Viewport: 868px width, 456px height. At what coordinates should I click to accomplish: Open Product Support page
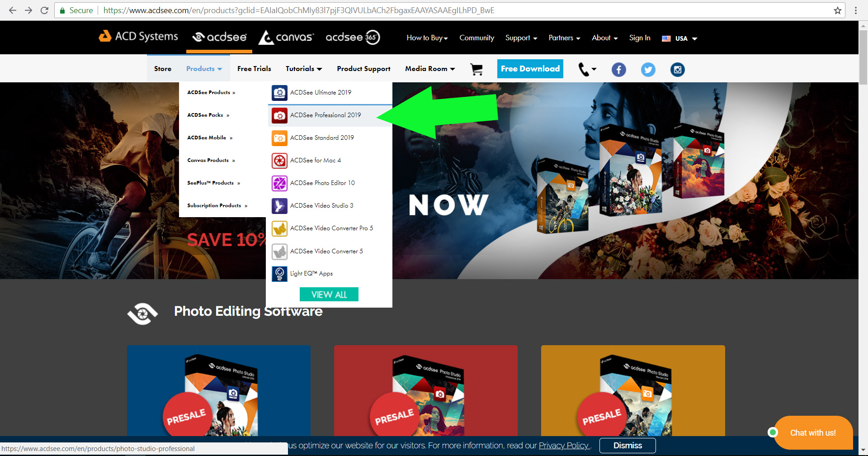[x=363, y=69]
